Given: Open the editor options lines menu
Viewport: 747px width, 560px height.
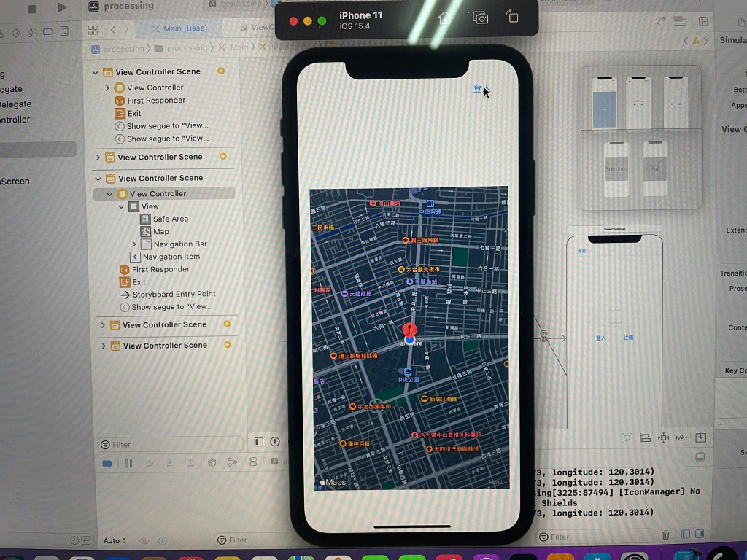Looking at the screenshot, I should click(x=679, y=21).
